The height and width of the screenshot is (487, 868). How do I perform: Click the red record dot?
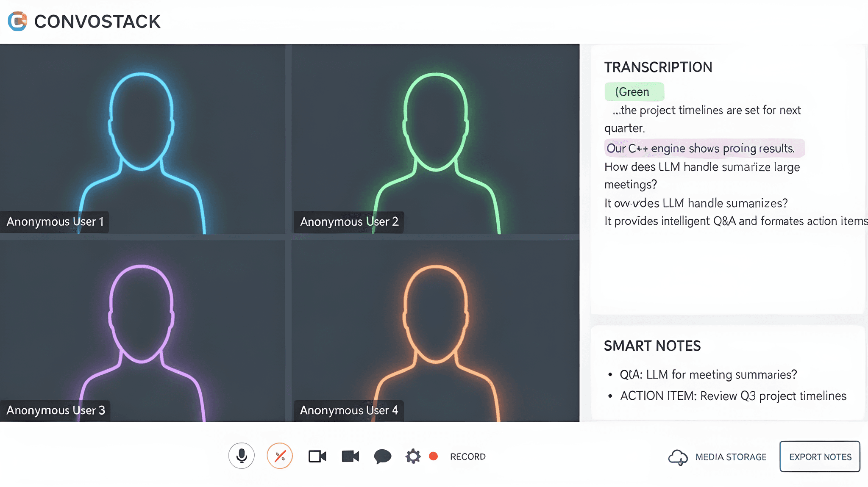pyautogui.click(x=433, y=456)
